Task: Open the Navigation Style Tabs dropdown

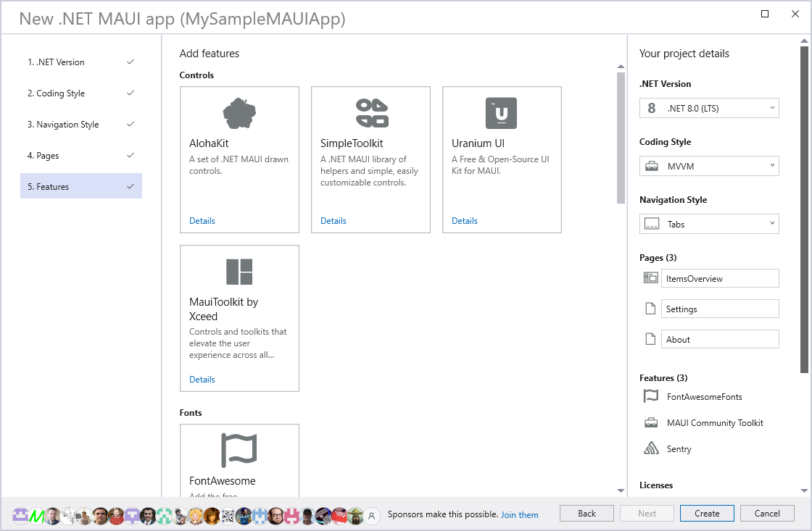Action: click(x=709, y=224)
